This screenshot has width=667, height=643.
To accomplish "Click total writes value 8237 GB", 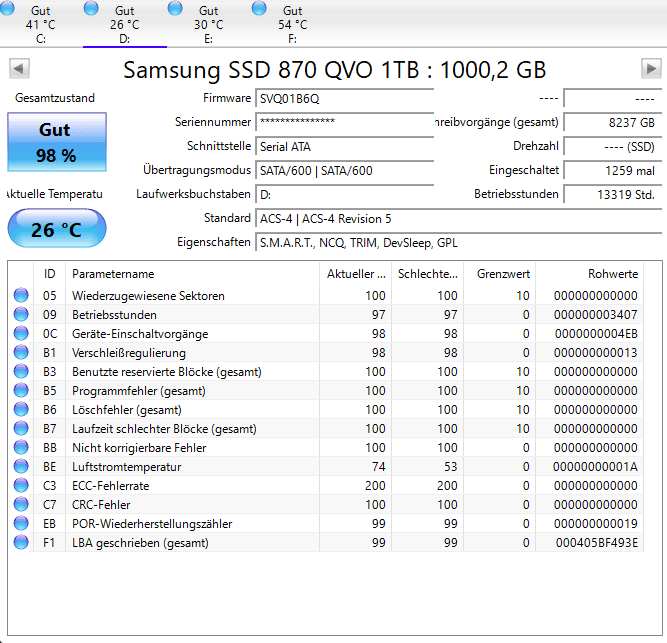I will pyautogui.click(x=613, y=122).
